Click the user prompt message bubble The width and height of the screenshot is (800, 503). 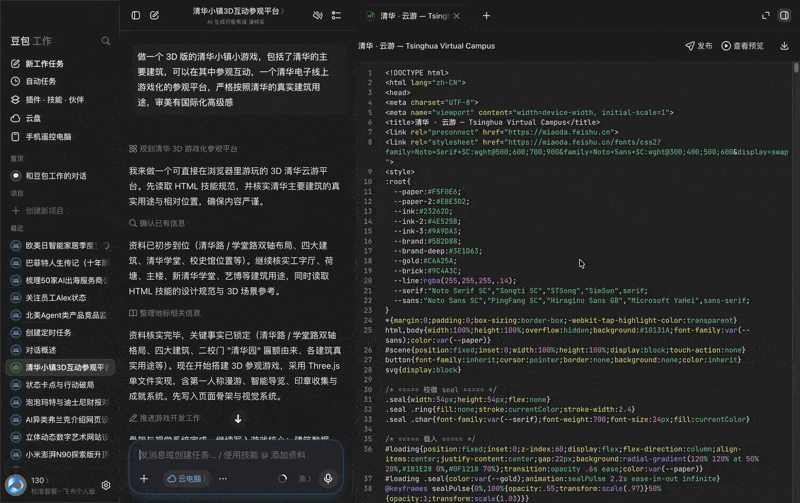coord(238,80)
